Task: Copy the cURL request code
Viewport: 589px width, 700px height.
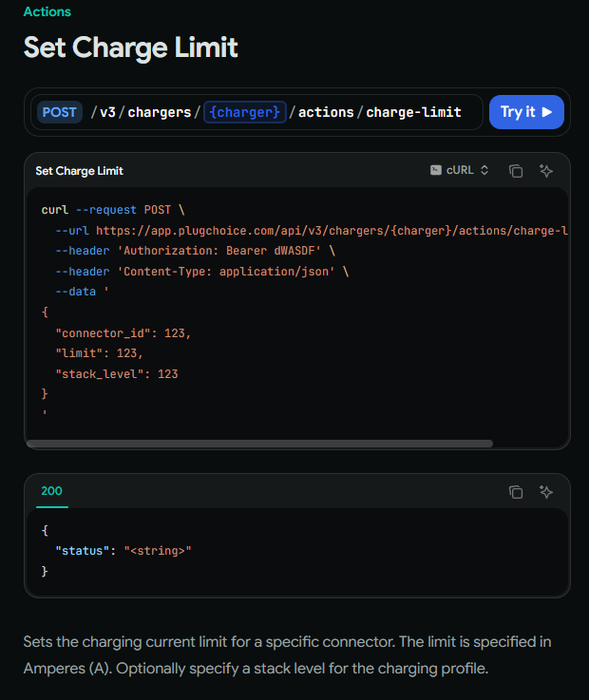Action: pyautogui.click(x=516, y=171)
